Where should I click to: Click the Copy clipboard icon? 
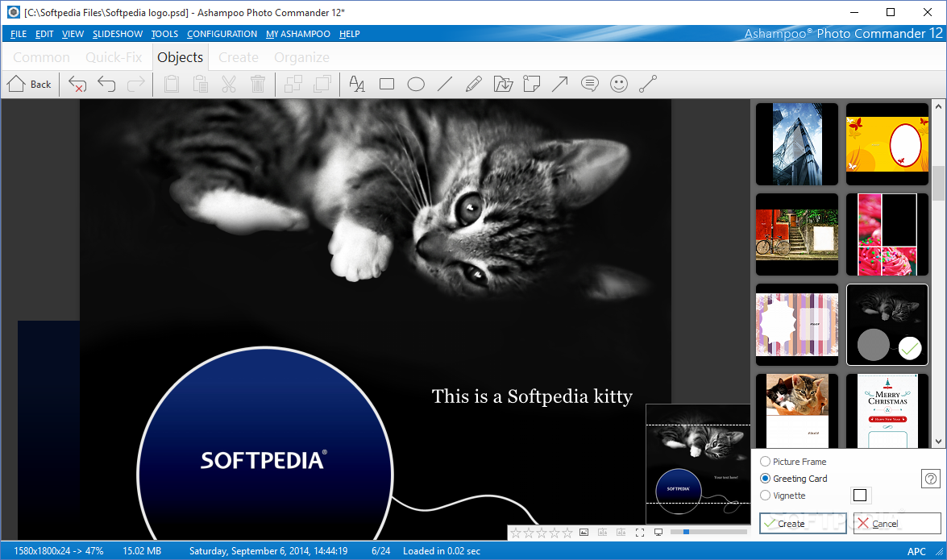click(x=172, y=84)
